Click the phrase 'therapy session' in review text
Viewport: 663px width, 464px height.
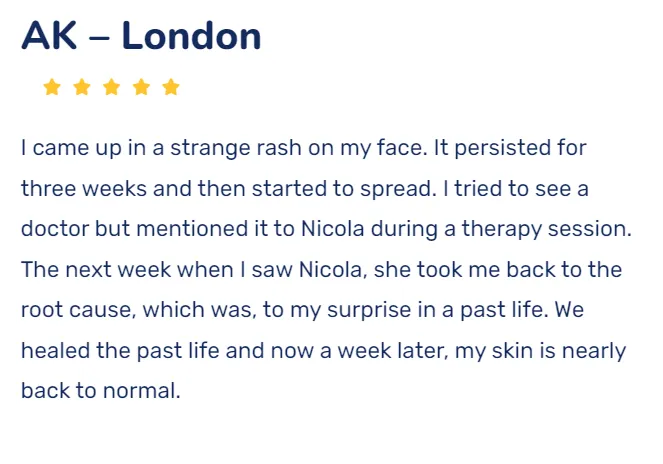(546, 230)
